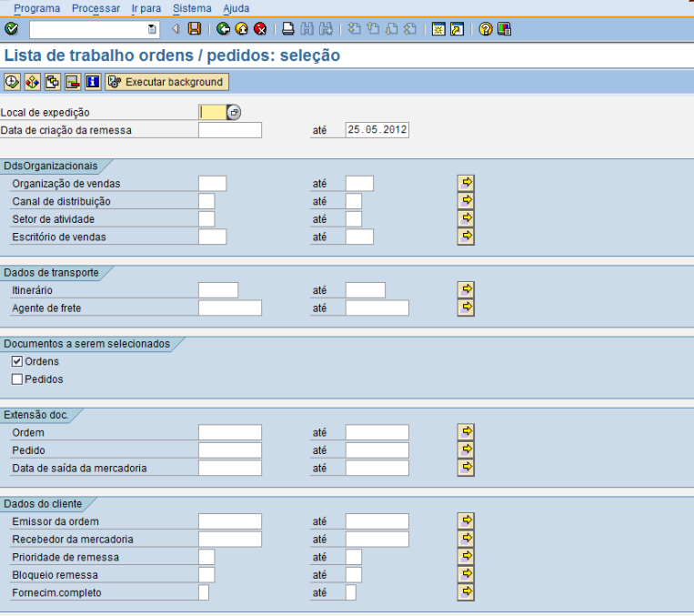Open multiple selection for Emissor da ordem
The height and width of the screenshot is (616, 694).
pyautogui.click(x=467, y=520)
